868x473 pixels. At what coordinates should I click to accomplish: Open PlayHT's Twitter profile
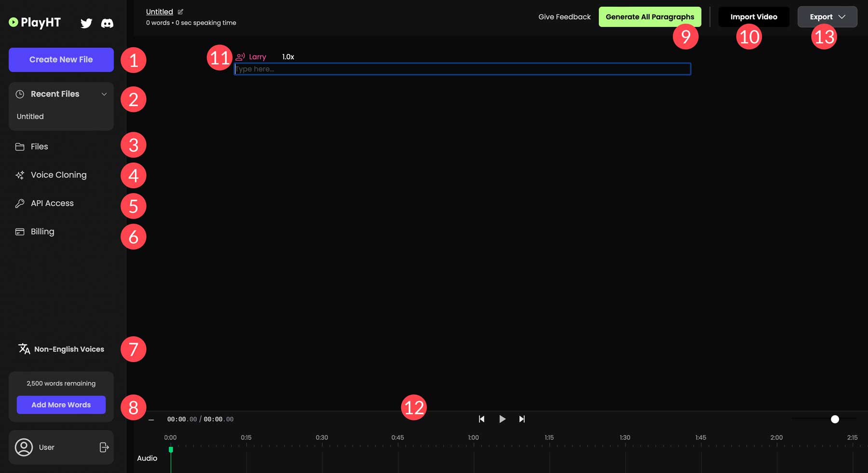(86, 23)
